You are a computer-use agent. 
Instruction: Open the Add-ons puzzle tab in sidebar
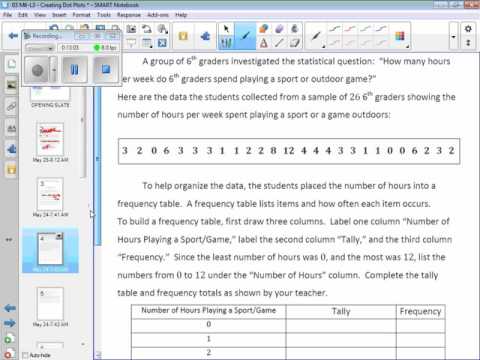coord(11,149)
